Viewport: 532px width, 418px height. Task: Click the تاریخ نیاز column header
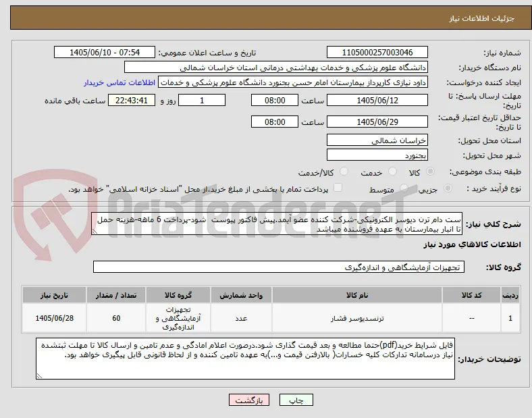(54, 295)
